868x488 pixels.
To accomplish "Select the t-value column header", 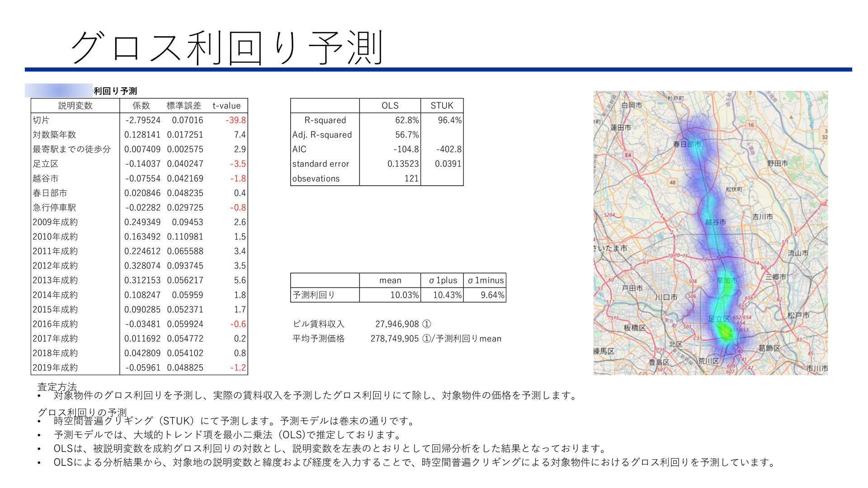I will 226,106.
